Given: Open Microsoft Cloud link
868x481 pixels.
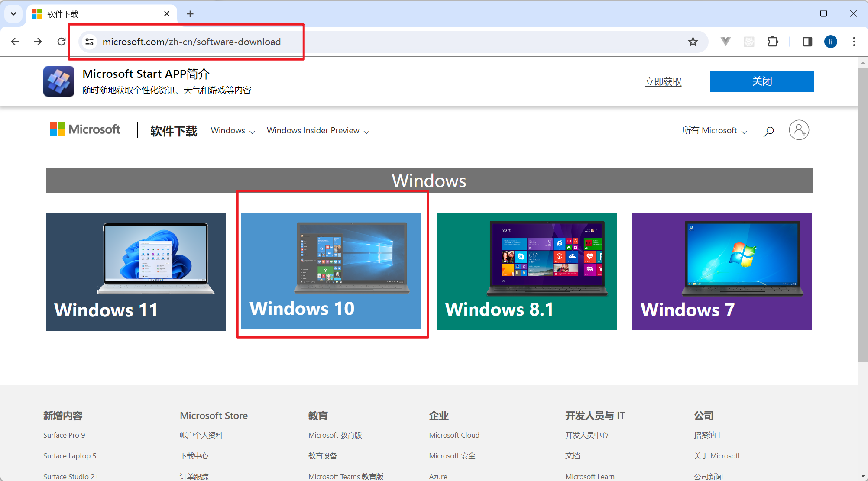Looking at the screenshot, I should [454, 435].
